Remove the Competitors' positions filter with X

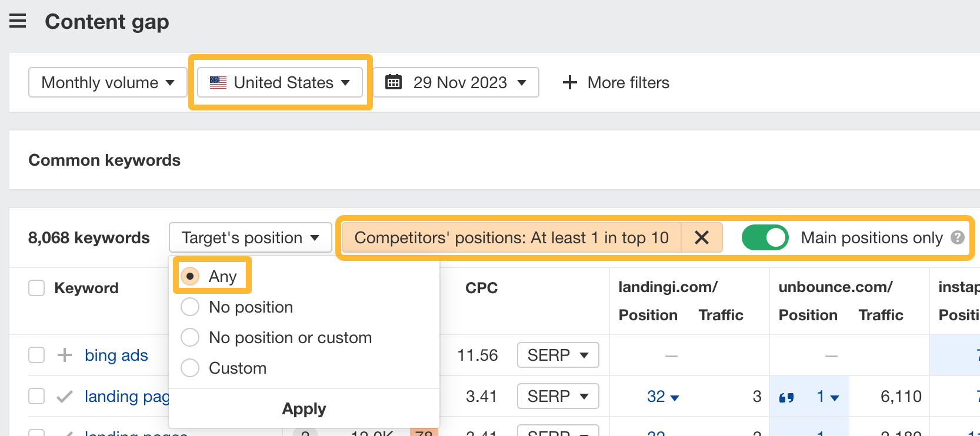coord(701,237)
